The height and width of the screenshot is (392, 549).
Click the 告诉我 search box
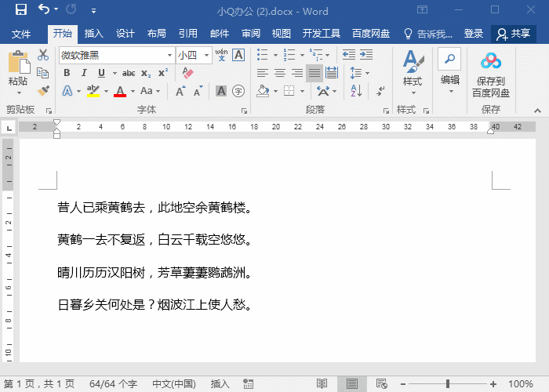428,34
